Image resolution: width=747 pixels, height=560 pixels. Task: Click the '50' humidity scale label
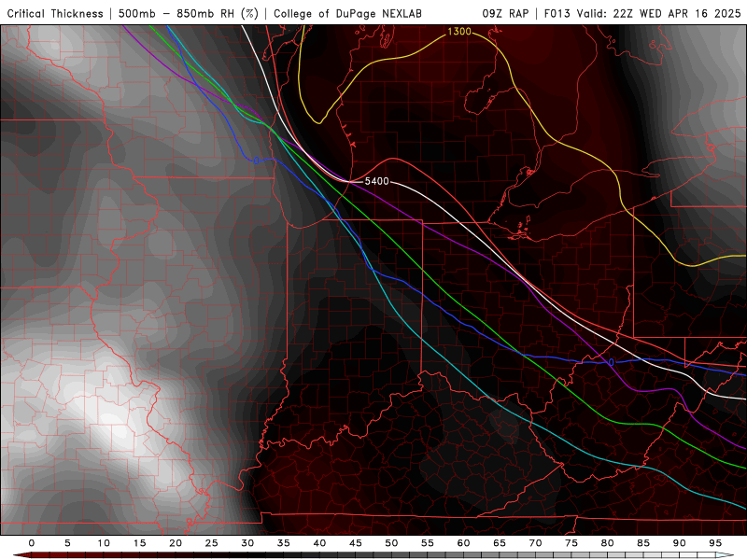pyautogui.click(x=391, y=543)
